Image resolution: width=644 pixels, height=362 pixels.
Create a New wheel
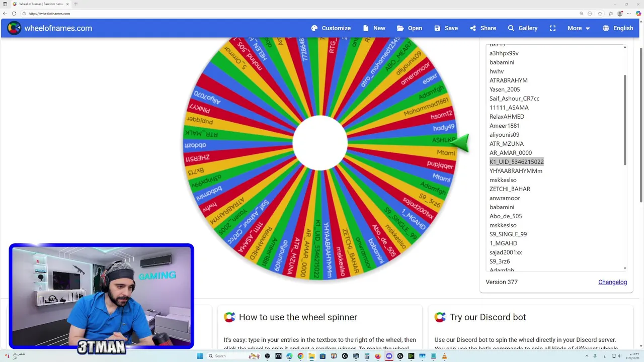pyautogui.click(x=374, y=28)
